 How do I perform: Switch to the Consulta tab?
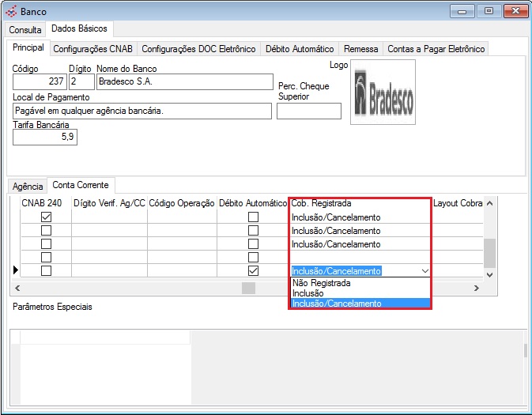click(x=25, y=30)
